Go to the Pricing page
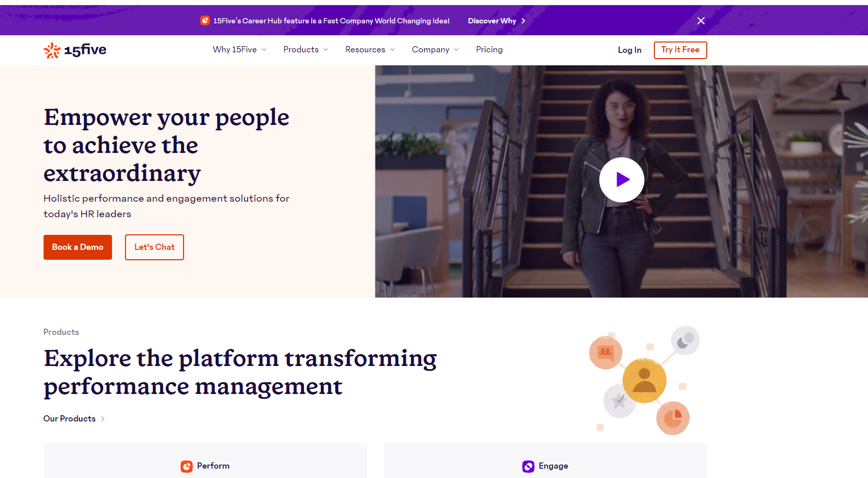This screenshot has width=868, height=478. 489,50
